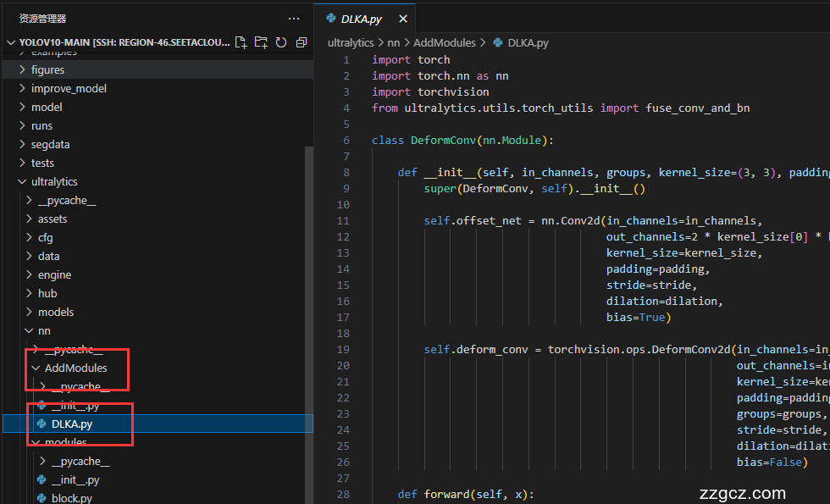Click AddModules in the breadcrumb path
830x504 pixels.
[x=445, y=42]
